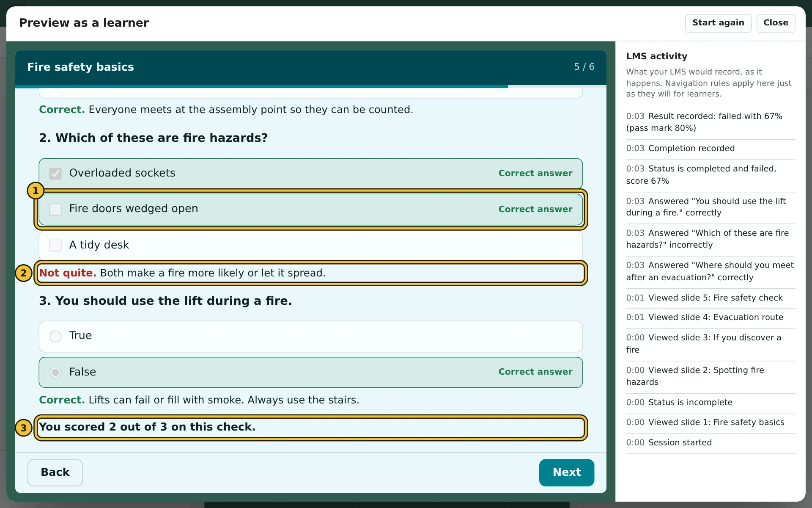This screenshot has height=508, width=812.
Task: Go back to previous slide
Action: point(55,472)
